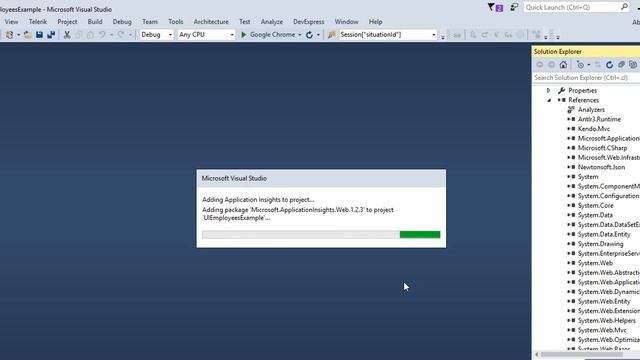The height and width of the screenshot is (360, 640).
Task: Open the Tools menu
Action: 176,22
